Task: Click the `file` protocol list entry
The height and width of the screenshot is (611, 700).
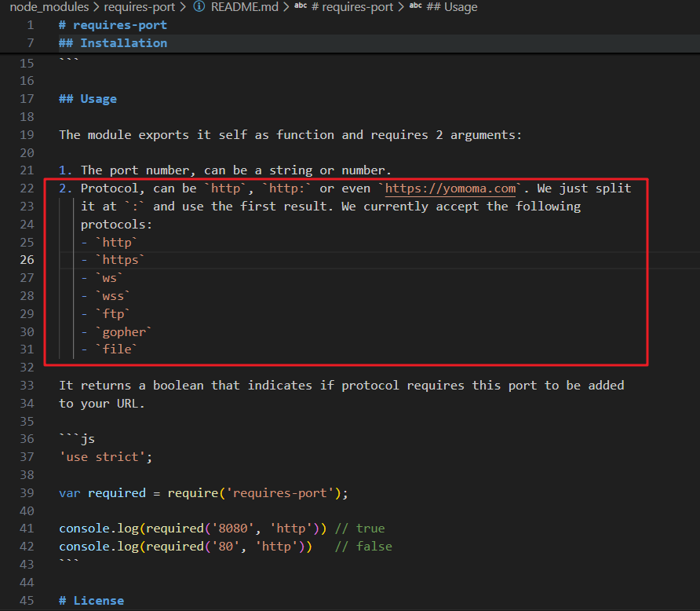Action: pyautogui.click(x=116, y=349)
